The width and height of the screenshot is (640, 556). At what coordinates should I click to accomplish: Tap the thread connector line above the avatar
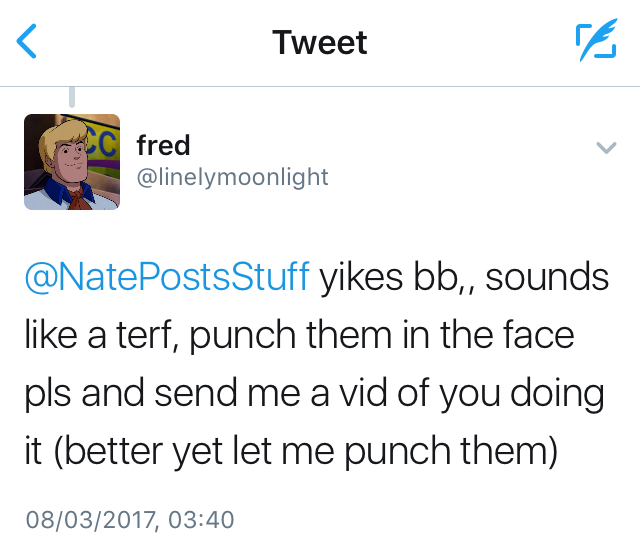point(72,98)
